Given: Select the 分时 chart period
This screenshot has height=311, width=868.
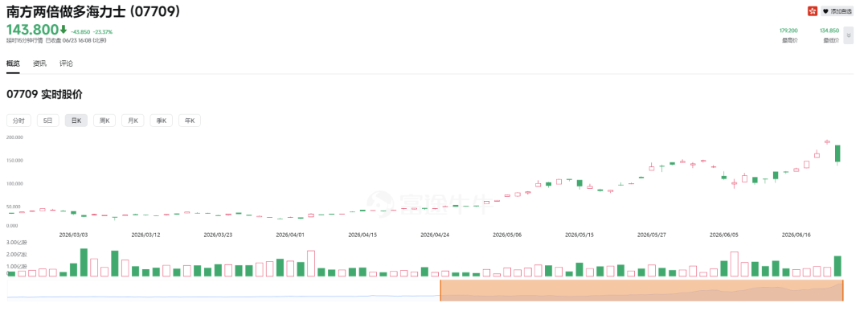Looking at the screenshot, I should [x=18, y=121].
